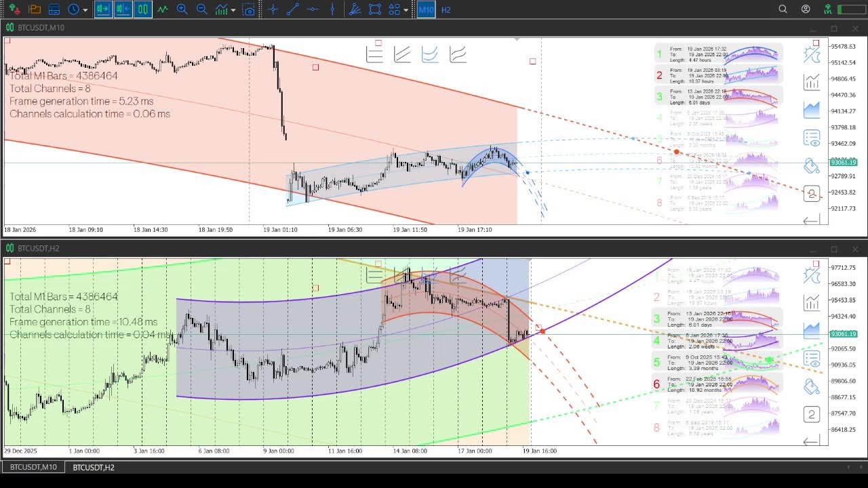Switch to BTCUSDT,M10 bottom tab

33,467
